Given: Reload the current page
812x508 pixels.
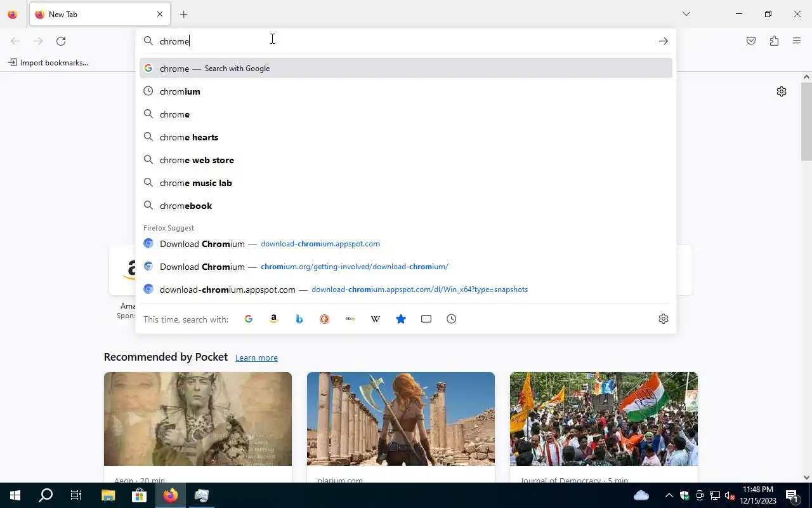Looking at the screenshot, I should tap(61, 41).
